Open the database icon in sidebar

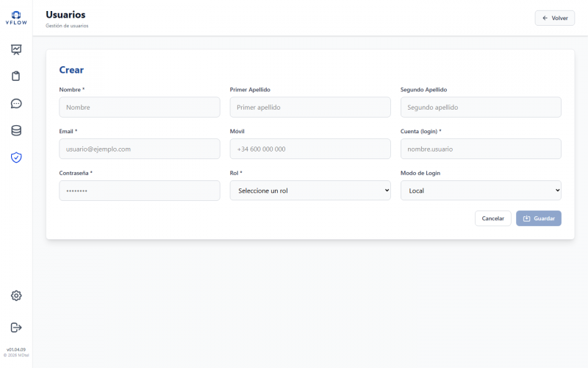(16, 131)
